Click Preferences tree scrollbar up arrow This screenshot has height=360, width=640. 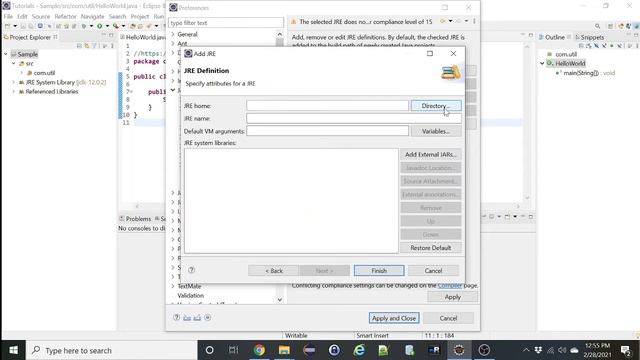(280, 34)
